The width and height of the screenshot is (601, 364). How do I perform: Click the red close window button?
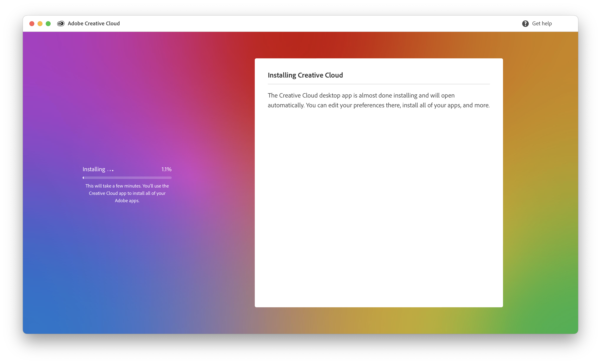(x=32, y=23)
